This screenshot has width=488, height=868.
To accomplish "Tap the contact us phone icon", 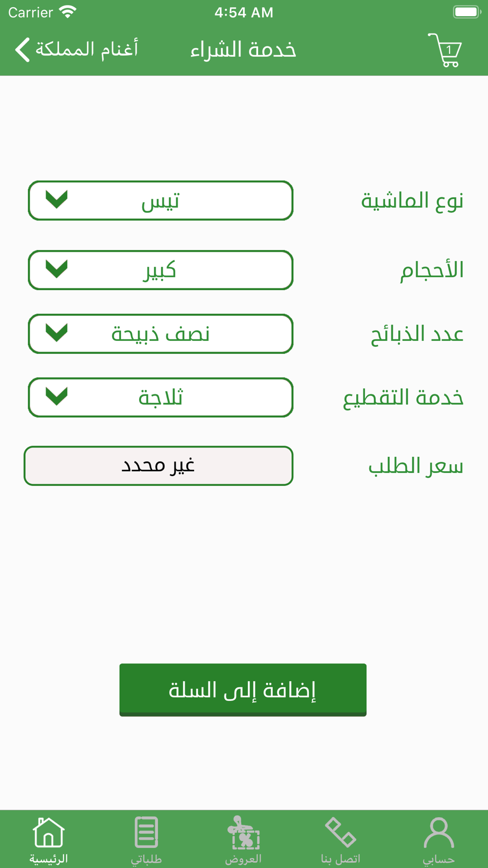I will [341, 832].
